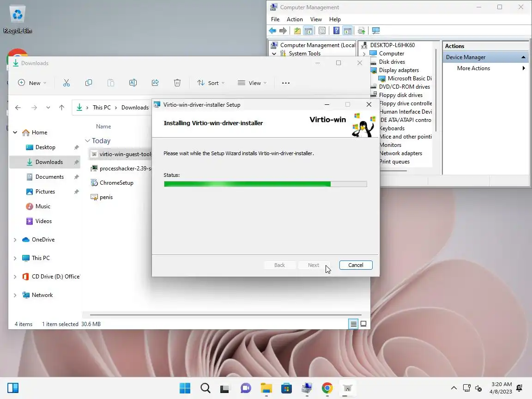
Task: Expand the OneDrive tree node
Action: [x=15, y=240]
